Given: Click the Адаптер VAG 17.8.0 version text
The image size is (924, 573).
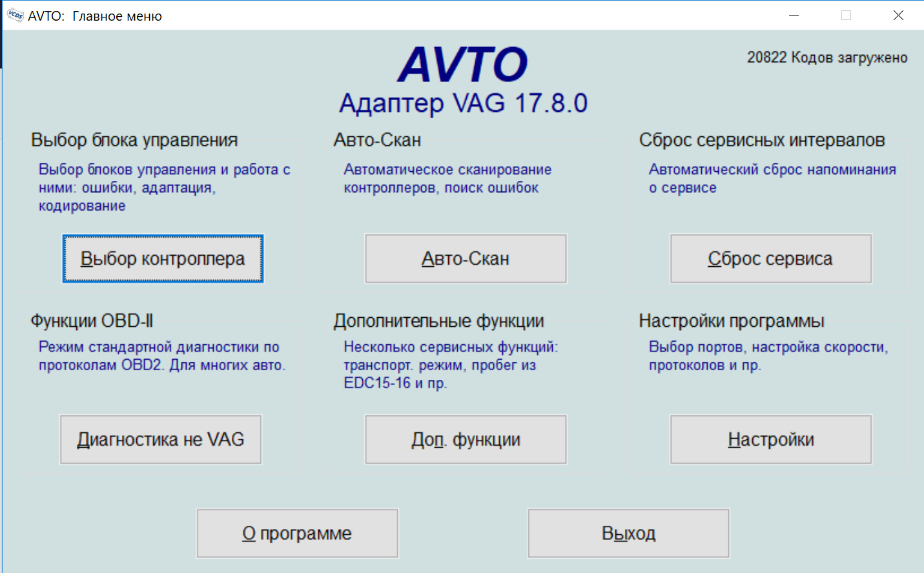Looking at the screenshot, I should click(464, 103).
